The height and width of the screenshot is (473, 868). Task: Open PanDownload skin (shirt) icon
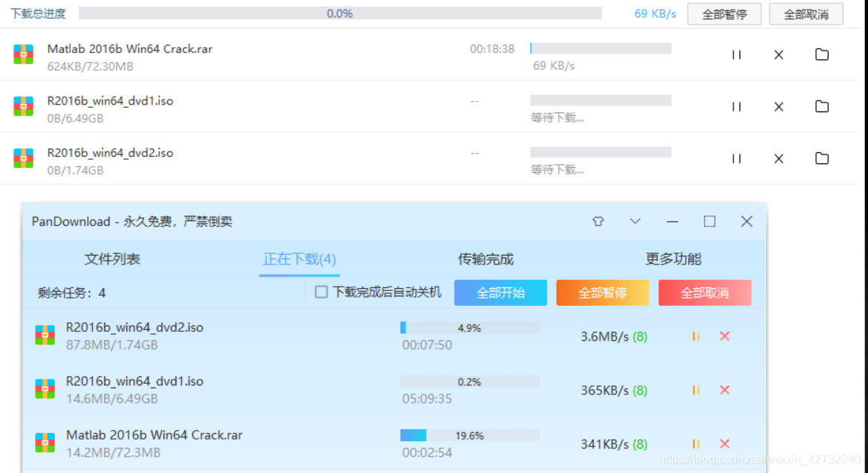tap(597, 221)
